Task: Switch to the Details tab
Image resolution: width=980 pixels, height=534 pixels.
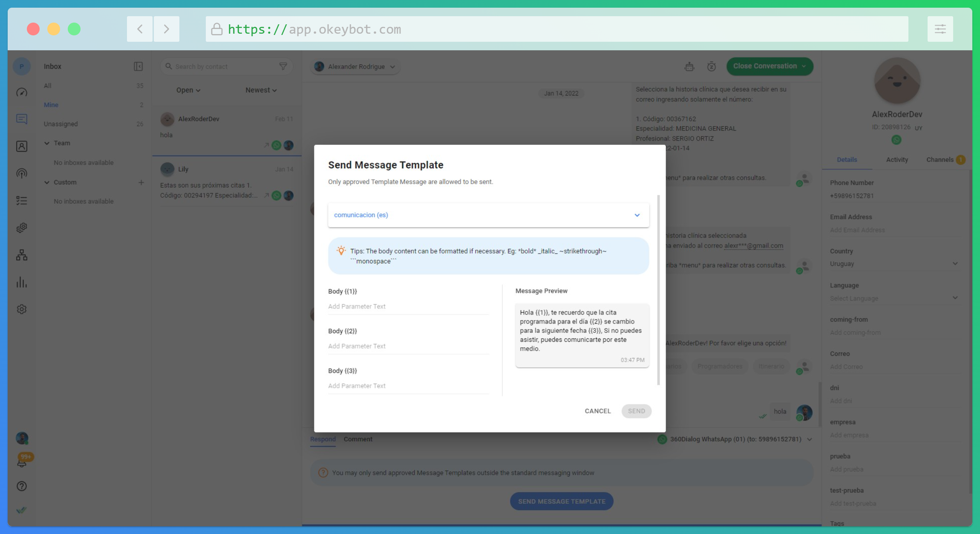Action: click(847, 160)
